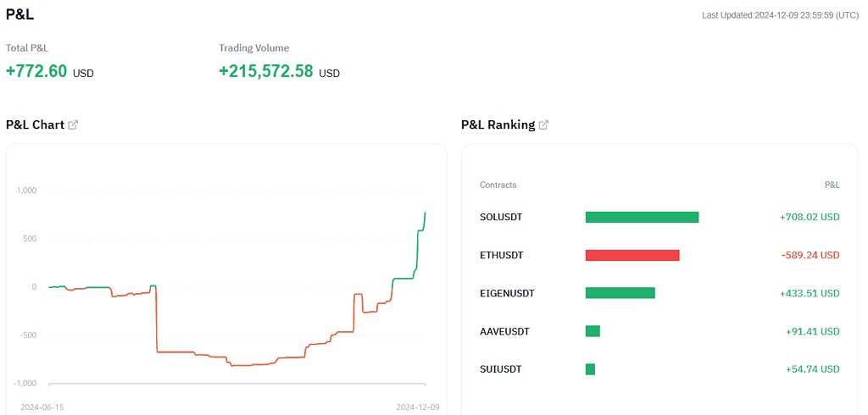
Task: Click the Total P&L label
Action: (27, 48)
